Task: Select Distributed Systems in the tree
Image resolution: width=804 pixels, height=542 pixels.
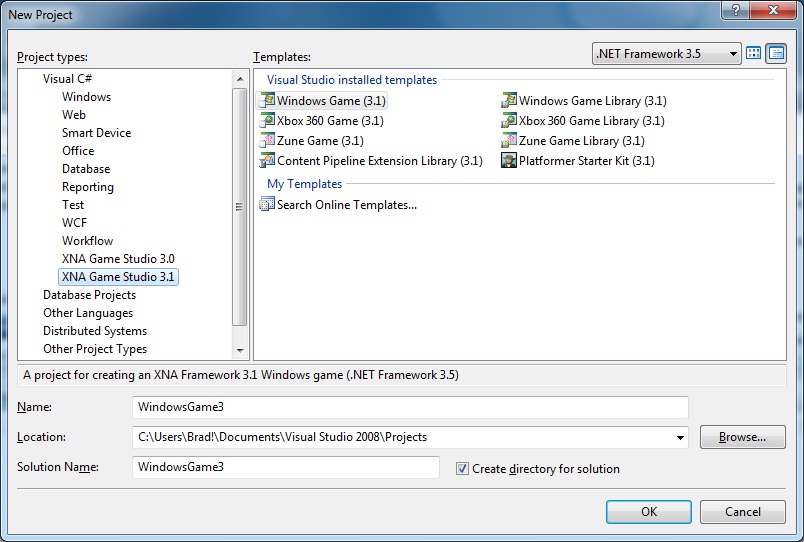Action: pyautogui.click(x=95, y=331)
